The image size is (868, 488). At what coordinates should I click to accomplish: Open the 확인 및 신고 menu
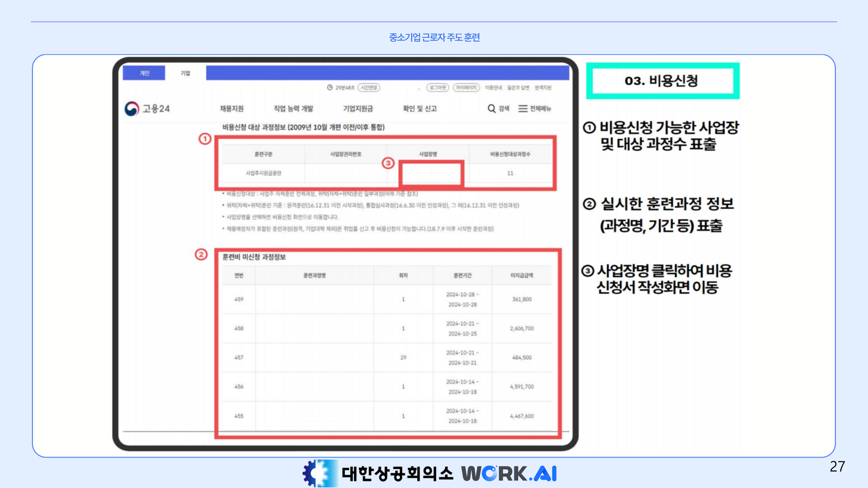[x=419, y=108]
